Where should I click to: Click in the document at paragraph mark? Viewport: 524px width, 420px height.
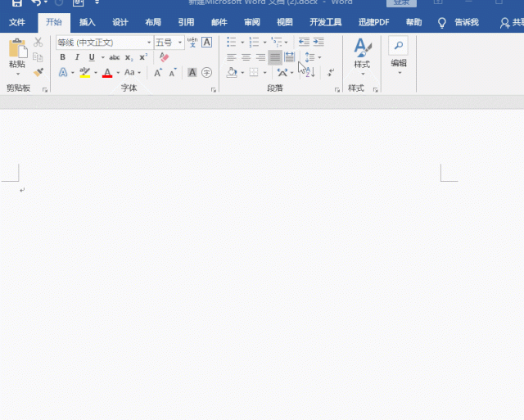pyautogui.click(x=22, y=190)
